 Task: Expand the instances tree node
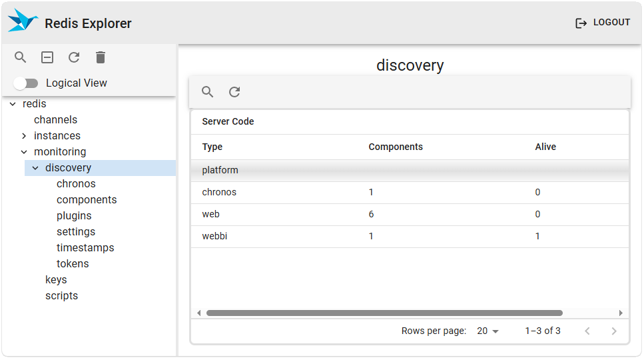click(24, 136)
